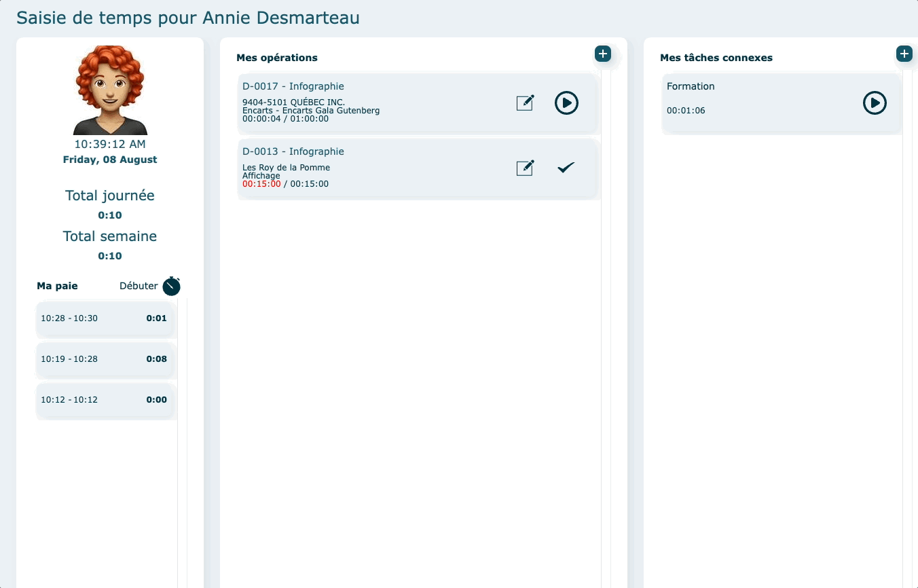The height and width of the screenshot is (588, 918).
Task: Mark D-0013 Infographie as completed
Action: [x=566, y=168]
